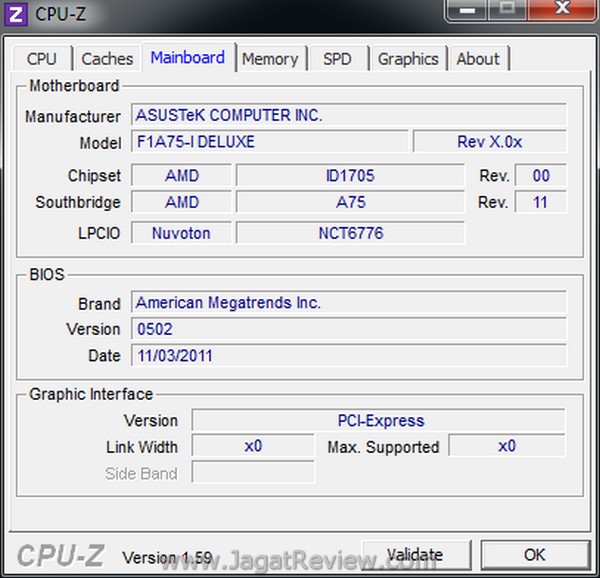Open the About tab
600x578 pixels.
tap(478, 59)
